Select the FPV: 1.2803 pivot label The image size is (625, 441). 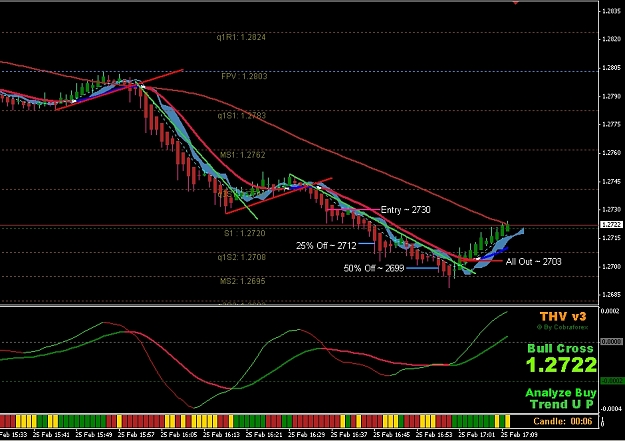[x=244, y=76]
